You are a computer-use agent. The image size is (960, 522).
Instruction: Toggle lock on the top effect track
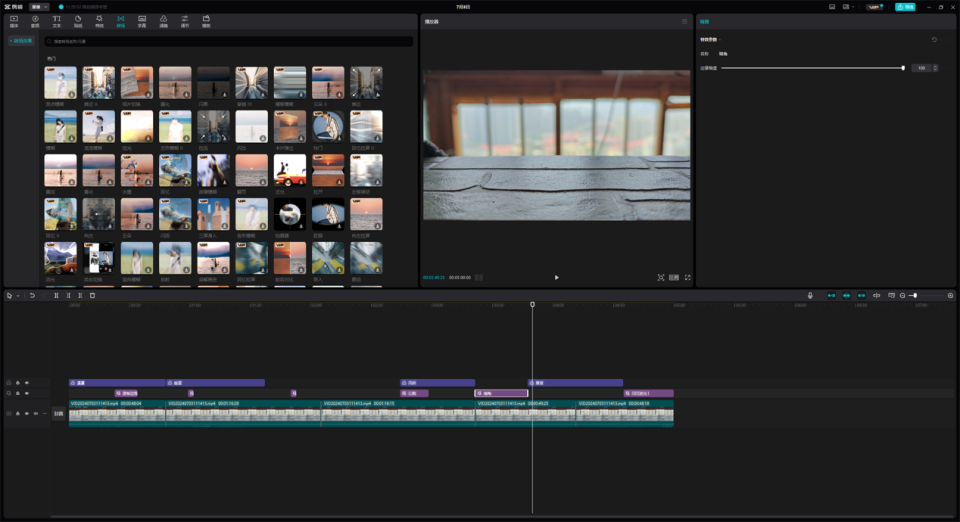tap(18, 382)
